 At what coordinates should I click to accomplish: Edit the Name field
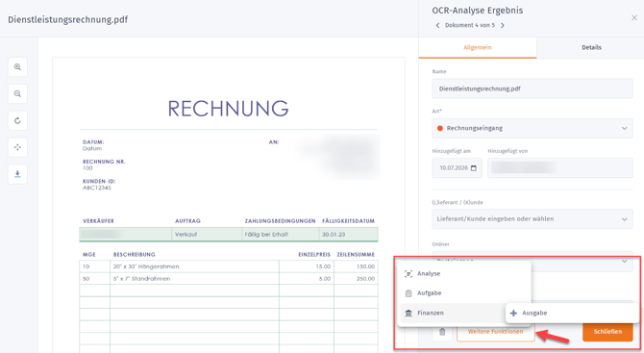533,88
